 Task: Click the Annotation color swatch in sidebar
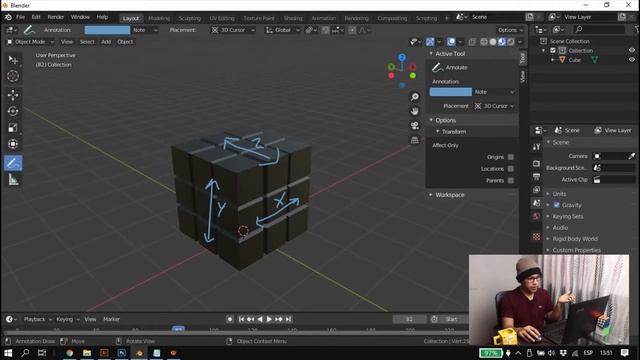tap(451, 92)
